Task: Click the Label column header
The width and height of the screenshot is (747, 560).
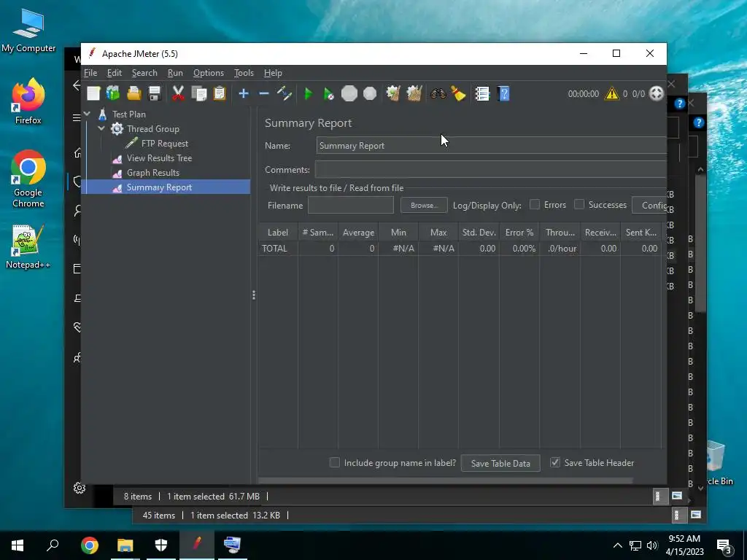Action: pyautogui.click(x=278, y=233)
